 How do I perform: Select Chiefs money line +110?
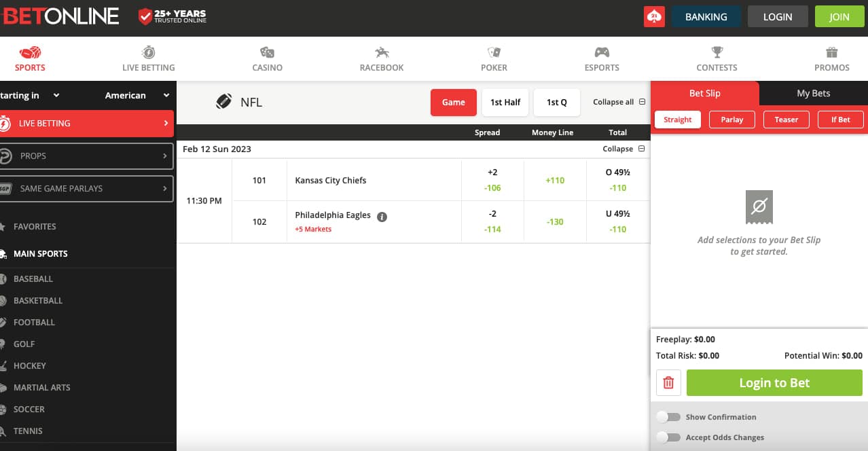click(x=555, y=180)
